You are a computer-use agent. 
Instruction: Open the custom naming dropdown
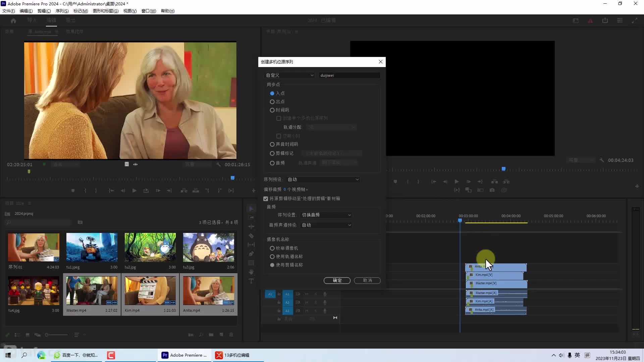click(x=290, y=75)
